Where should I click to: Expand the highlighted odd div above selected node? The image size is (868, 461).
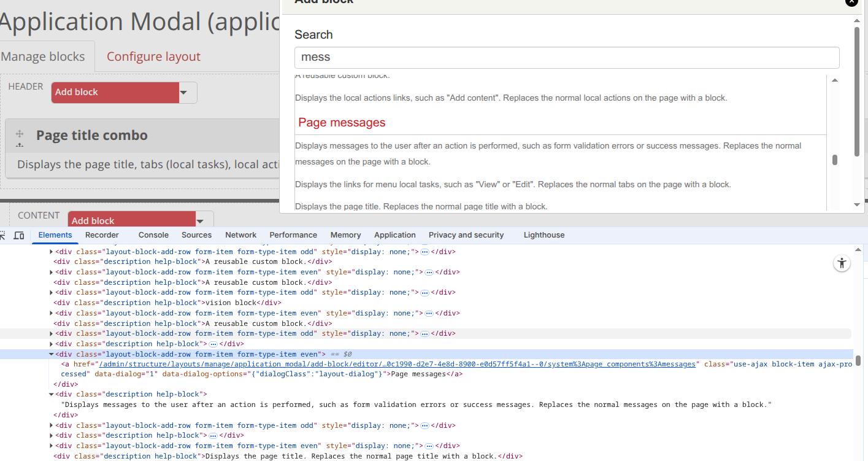(52, 333)
